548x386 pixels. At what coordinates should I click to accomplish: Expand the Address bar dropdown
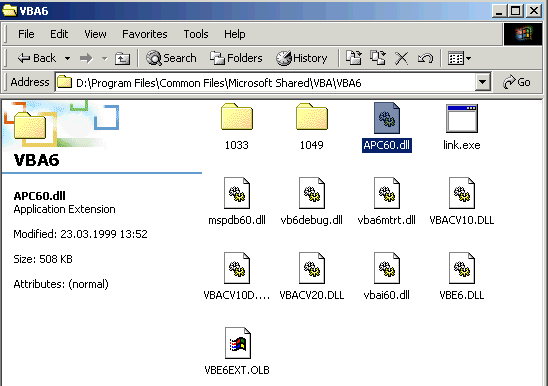(x=483, y=83)
